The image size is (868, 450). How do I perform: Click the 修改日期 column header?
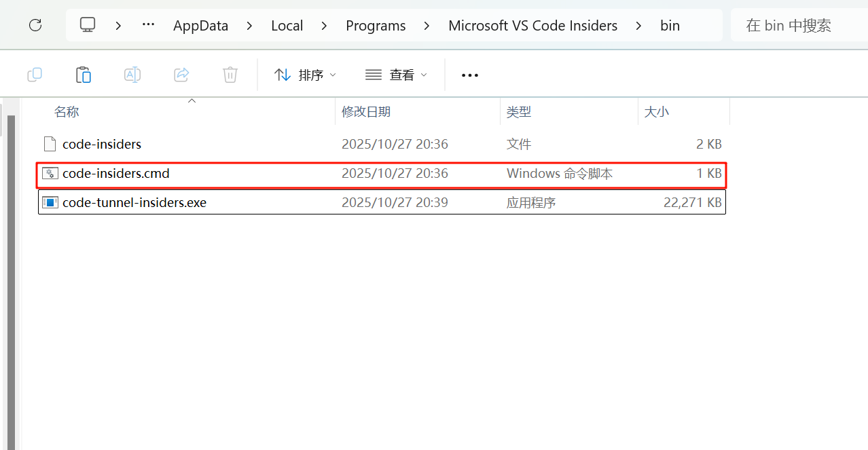tap(366, 111)
